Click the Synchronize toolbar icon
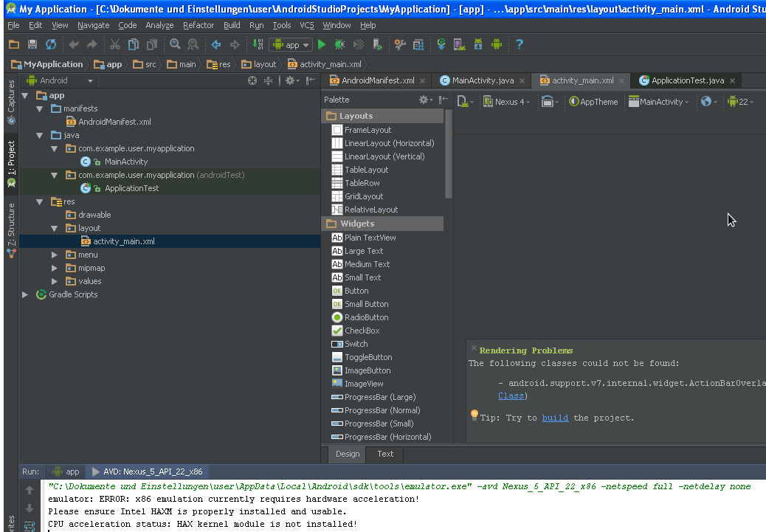Screen dimensions: 766x532 coord(51,44)
